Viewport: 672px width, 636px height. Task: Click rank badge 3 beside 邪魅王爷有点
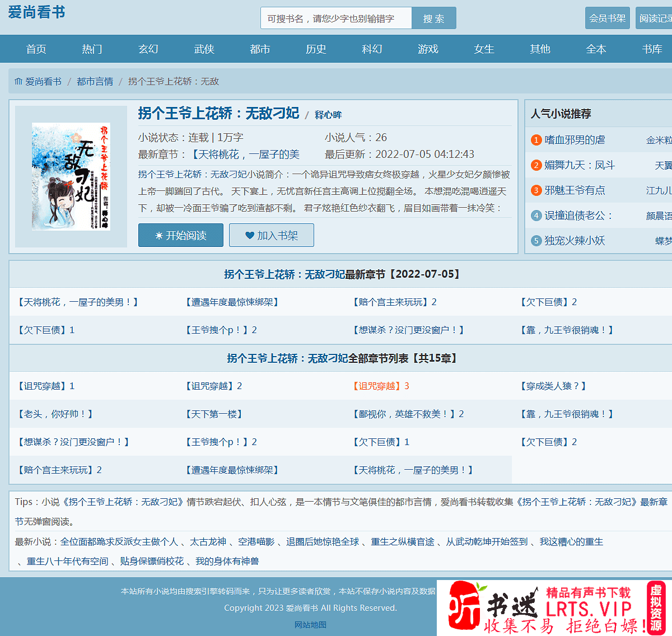tap(536, 190)
